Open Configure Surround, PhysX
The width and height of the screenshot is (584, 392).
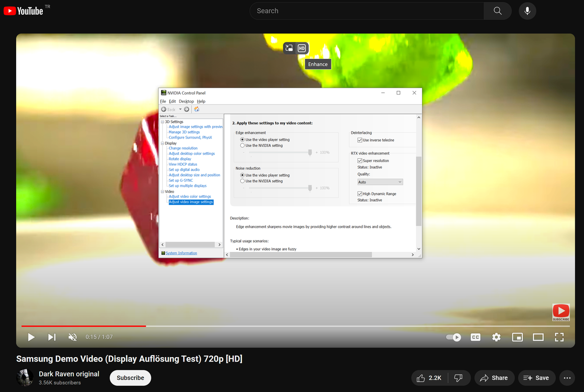(x=190, y=137)
